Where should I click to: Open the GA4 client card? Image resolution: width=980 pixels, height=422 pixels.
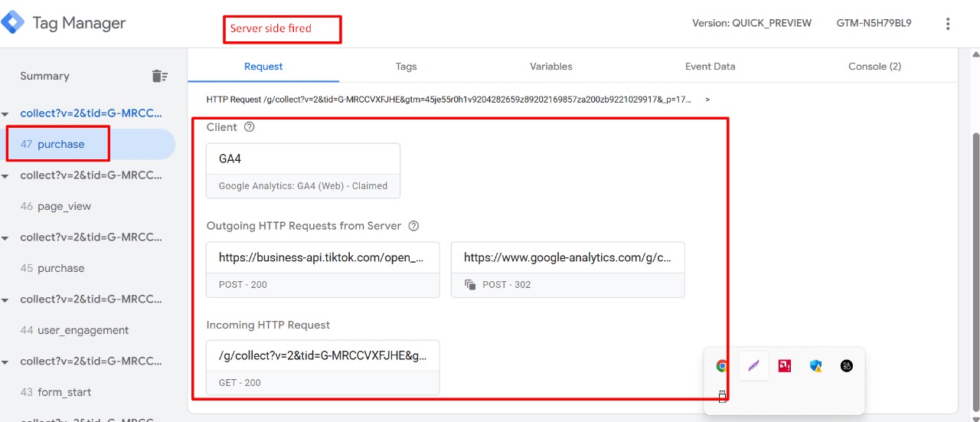pyautogui.click(x=303, y=171)
